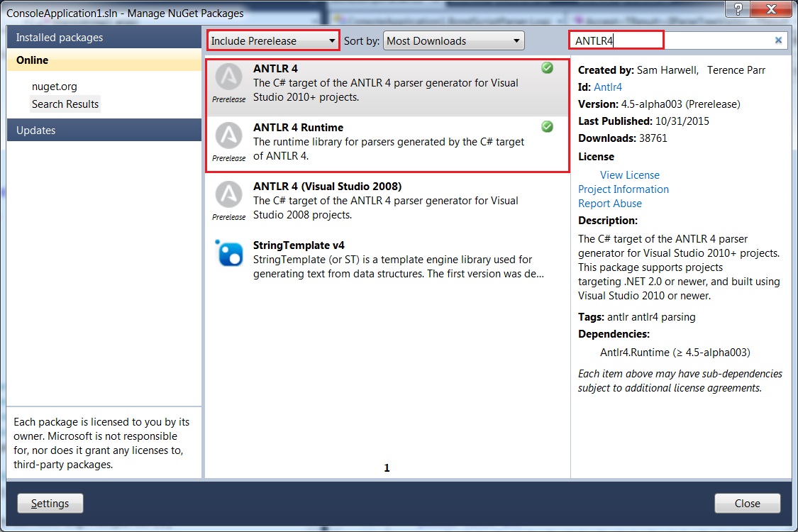This screenshot has height=532, width=798.
Task: Open the Sort by Most Downloads dropdown
Action: [x=453, y=40]
